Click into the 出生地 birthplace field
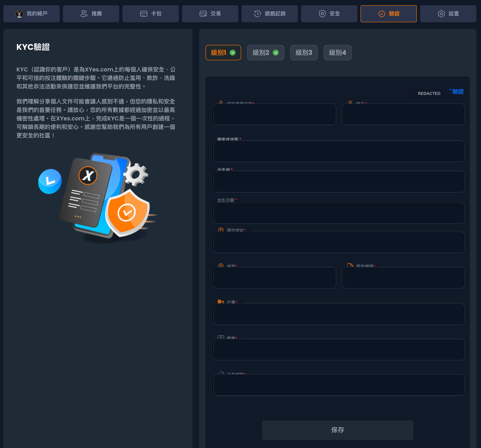 point(339,182)
